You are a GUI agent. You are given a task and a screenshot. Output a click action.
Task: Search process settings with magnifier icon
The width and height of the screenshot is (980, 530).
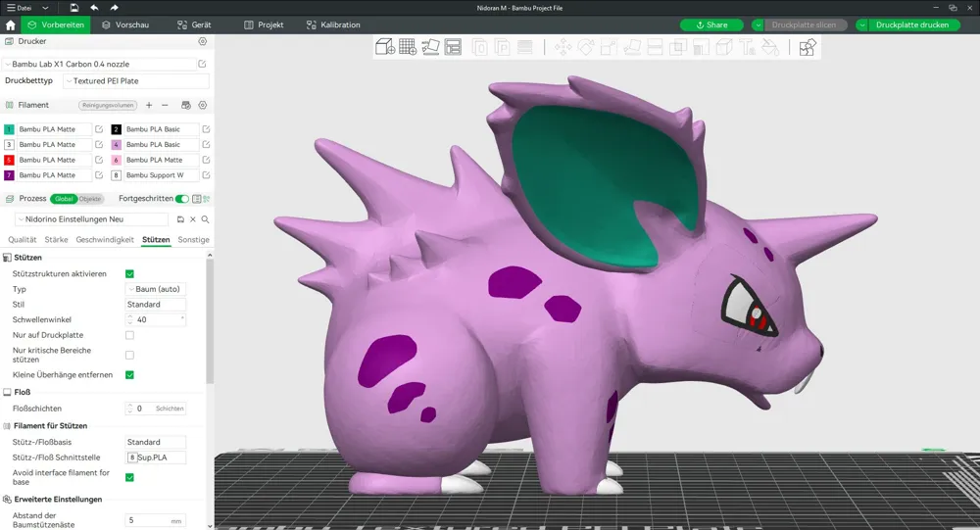point(205,219)
